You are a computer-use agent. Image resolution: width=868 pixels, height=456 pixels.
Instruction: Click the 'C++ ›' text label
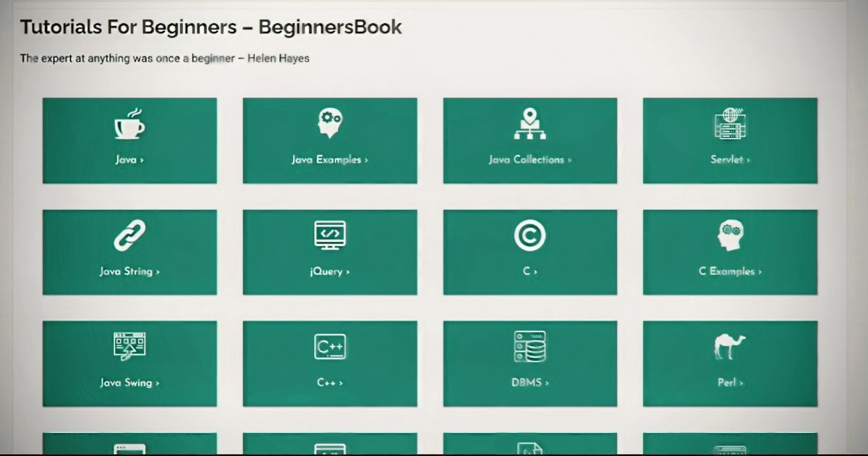[x=330, y=383]
